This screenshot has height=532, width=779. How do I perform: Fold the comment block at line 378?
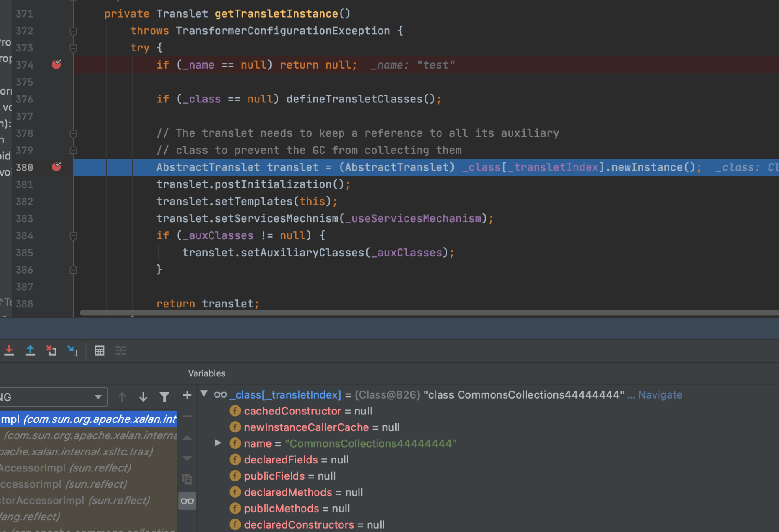pos(73,133)
